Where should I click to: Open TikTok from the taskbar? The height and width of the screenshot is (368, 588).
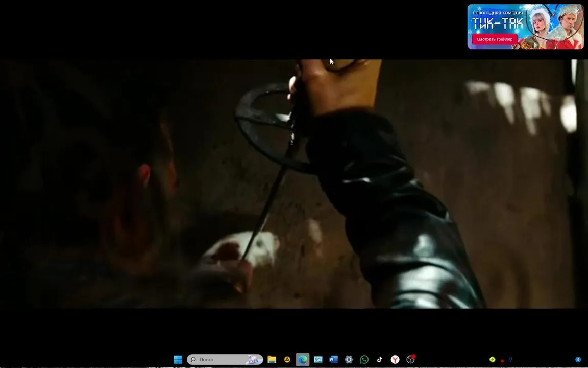(x=380, y=359)
